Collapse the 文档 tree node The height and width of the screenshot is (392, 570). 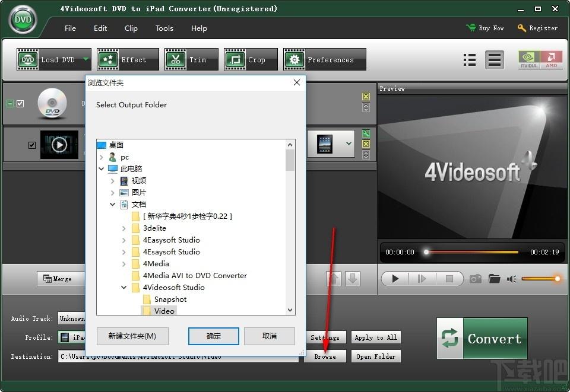113,205
